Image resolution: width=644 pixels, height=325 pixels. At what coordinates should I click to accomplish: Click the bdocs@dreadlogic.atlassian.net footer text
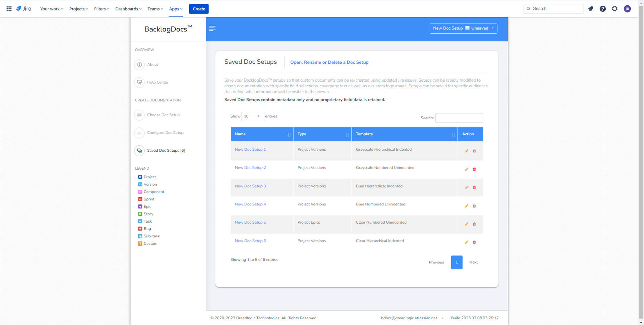click(x=409, y=318)
